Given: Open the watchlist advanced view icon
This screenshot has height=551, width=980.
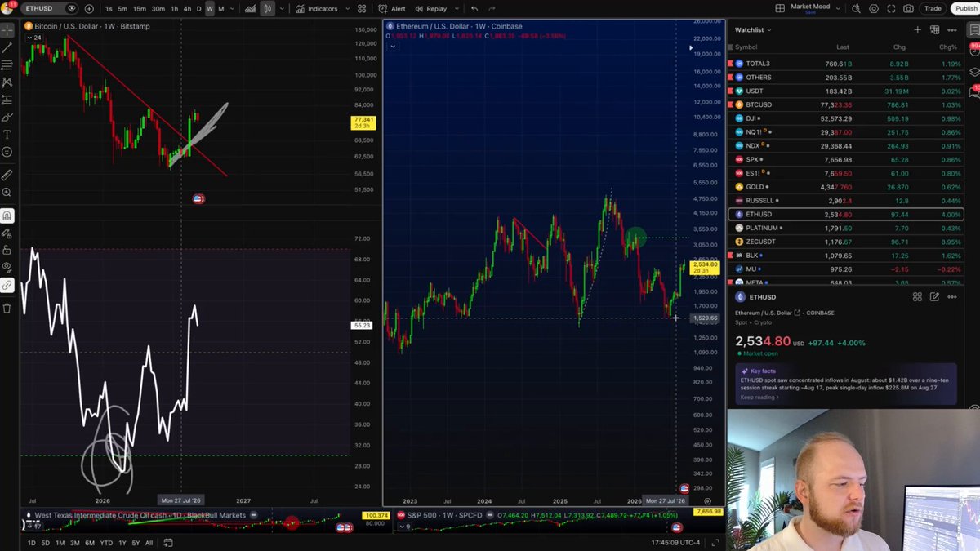Looking at the screenshot, I should [934, 29].
